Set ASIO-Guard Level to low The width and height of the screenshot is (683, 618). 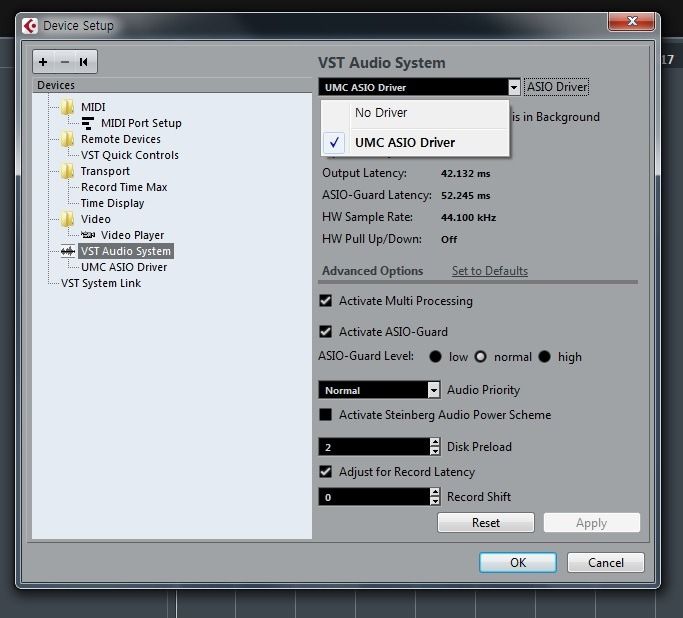point(435,357)
